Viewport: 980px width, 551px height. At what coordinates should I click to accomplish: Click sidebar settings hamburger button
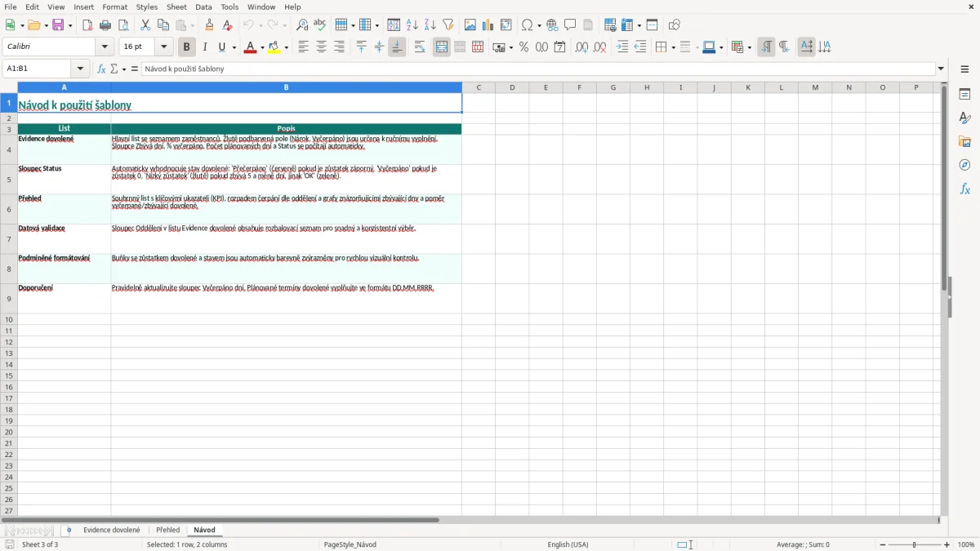pos(964,69)
